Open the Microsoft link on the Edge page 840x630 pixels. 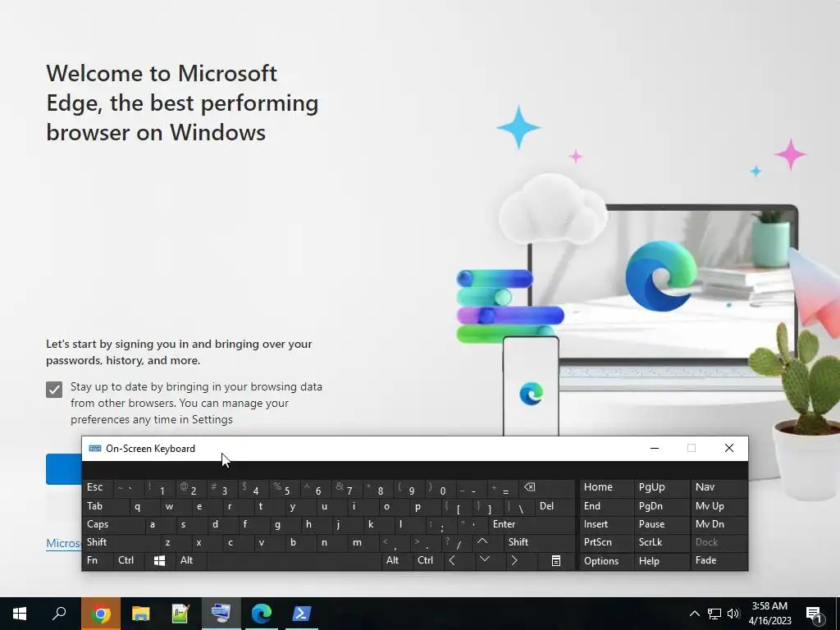point(63,543)
